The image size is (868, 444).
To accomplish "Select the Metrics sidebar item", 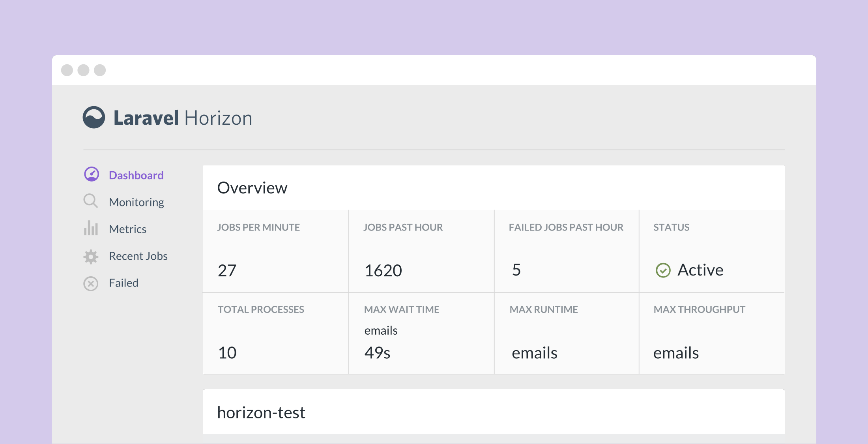I will click(127, 229).
